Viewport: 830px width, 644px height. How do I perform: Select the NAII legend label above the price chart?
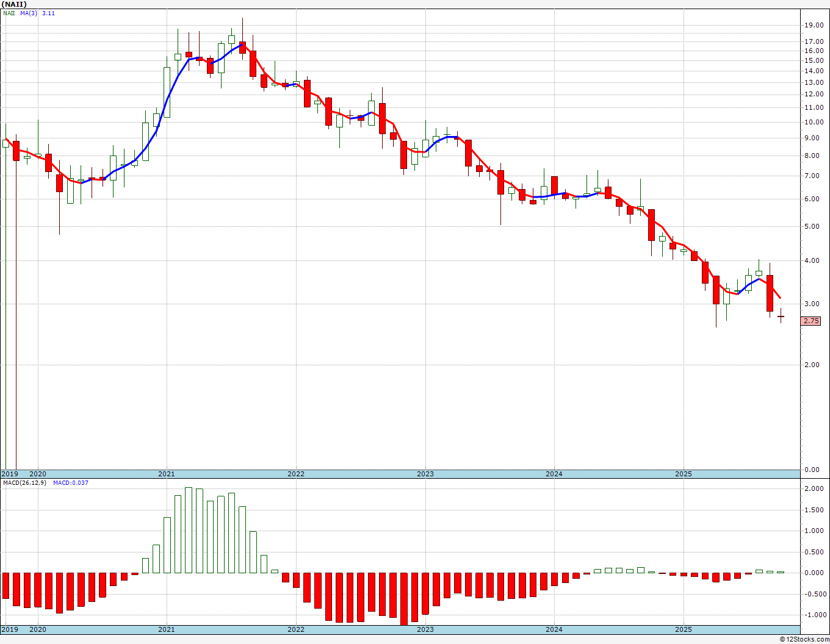[9, 13]
